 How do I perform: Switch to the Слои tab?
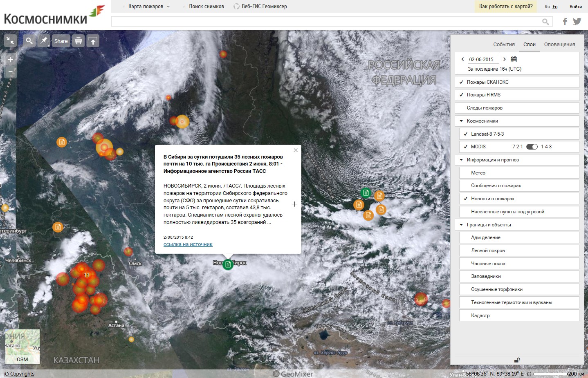tap(530, 45)
